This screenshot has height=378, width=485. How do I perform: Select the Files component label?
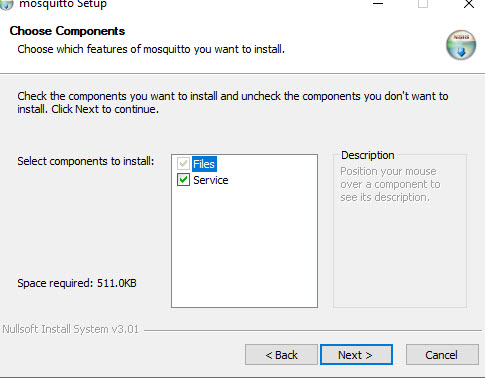[204, 164]
